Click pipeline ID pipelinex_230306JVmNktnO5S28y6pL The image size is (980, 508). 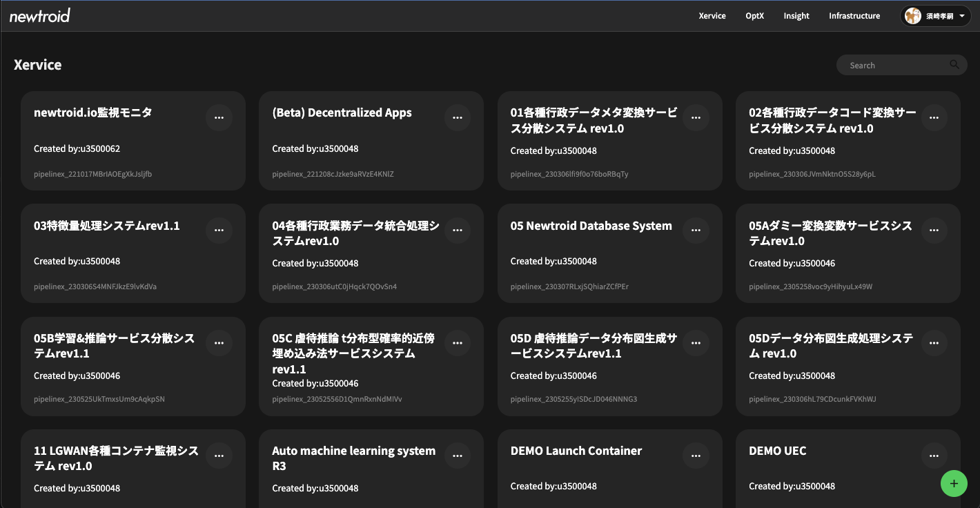(812, 174)
